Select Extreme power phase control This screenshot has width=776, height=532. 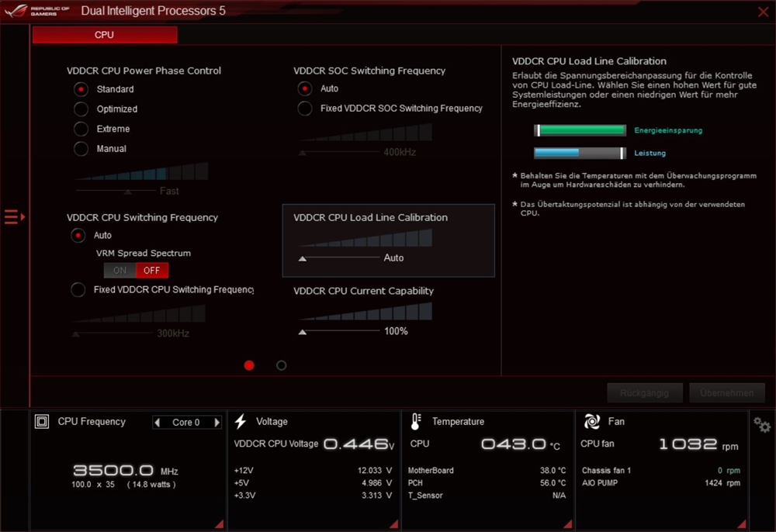81,129
